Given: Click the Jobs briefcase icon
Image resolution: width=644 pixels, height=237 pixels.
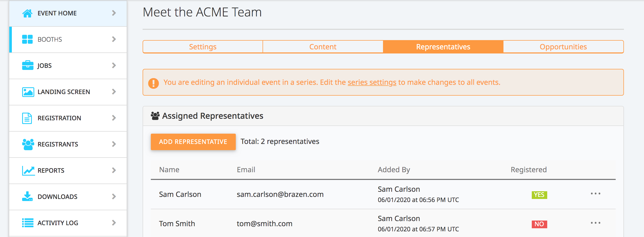Looking at the screenshot, I should 28,65.
